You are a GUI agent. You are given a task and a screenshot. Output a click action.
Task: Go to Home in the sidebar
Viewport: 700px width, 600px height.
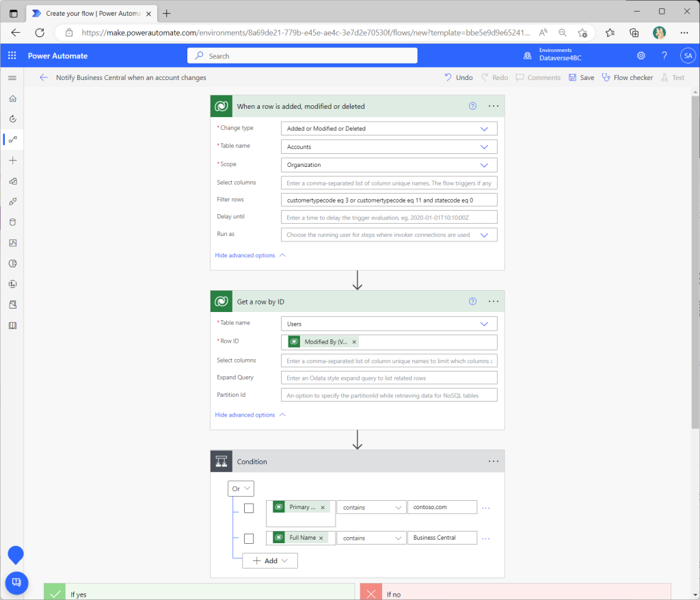[x=13, y=99]
